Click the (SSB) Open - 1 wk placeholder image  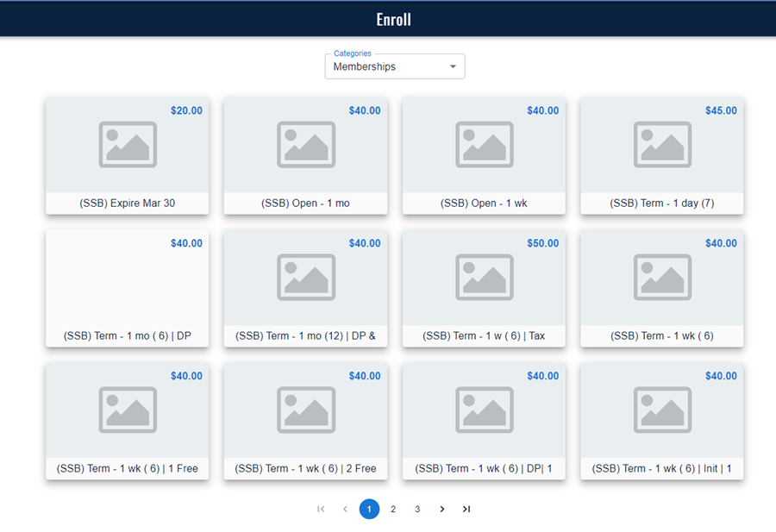coord(485,145)
